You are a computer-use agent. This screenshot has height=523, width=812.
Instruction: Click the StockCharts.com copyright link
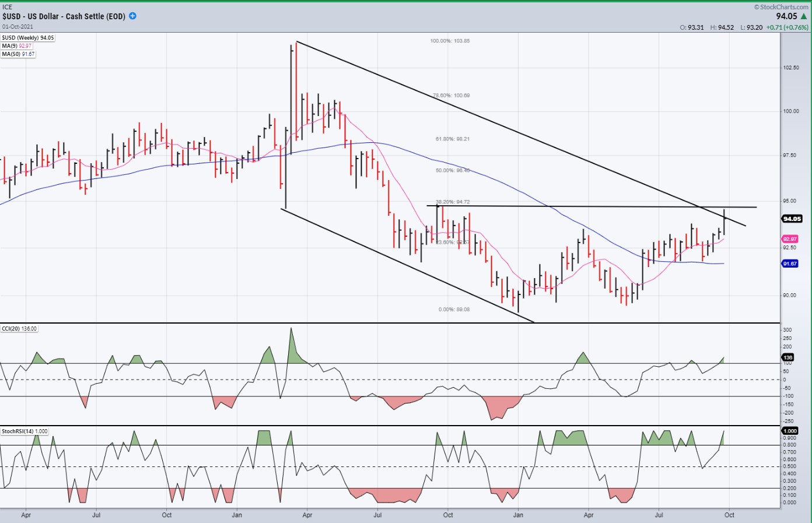tap(781, 7)
